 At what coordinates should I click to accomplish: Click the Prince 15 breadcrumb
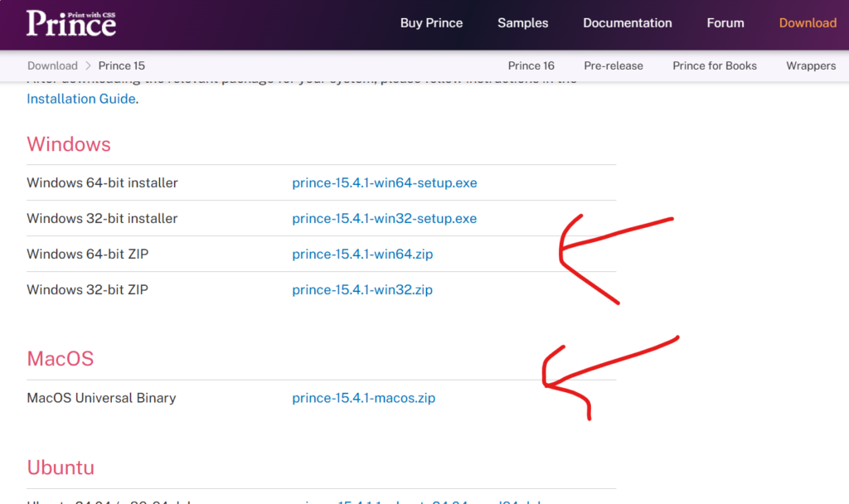pos(121,65)
